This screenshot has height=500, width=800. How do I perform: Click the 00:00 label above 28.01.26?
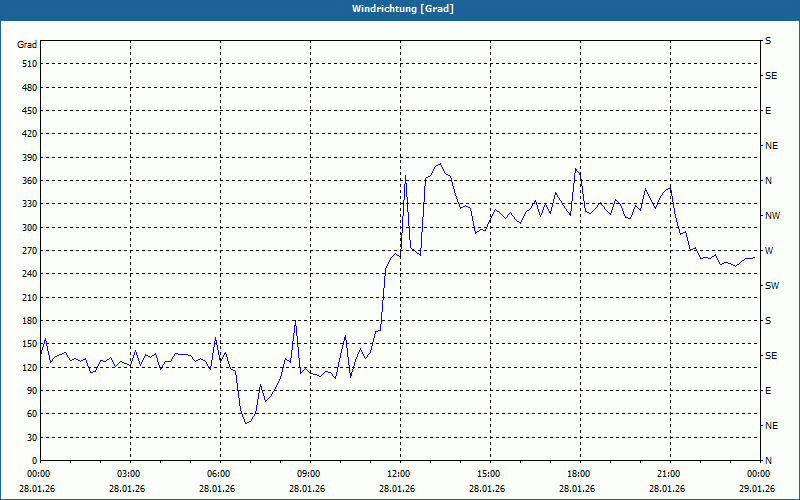pyautogui.click(x=37, y=474)
